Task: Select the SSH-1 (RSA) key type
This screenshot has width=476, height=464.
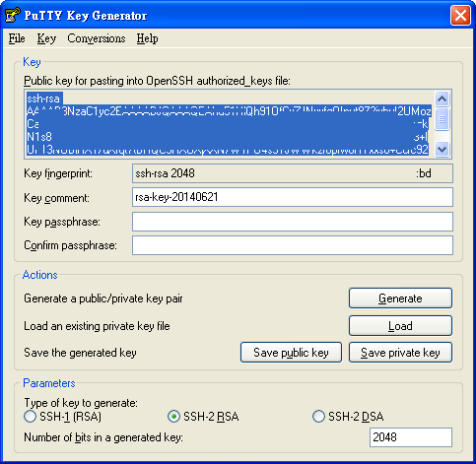Action: click(30, 417)
